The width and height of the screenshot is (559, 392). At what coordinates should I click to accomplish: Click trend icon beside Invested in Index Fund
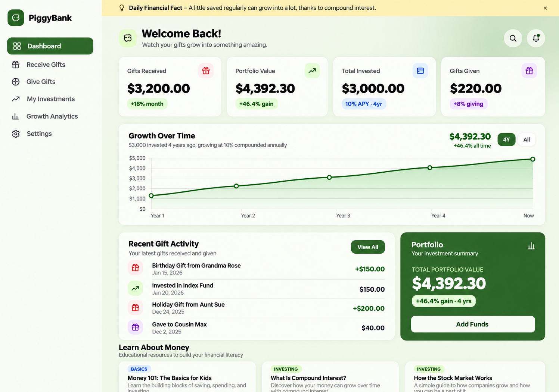pyautogui.click(x=135, y=288)
